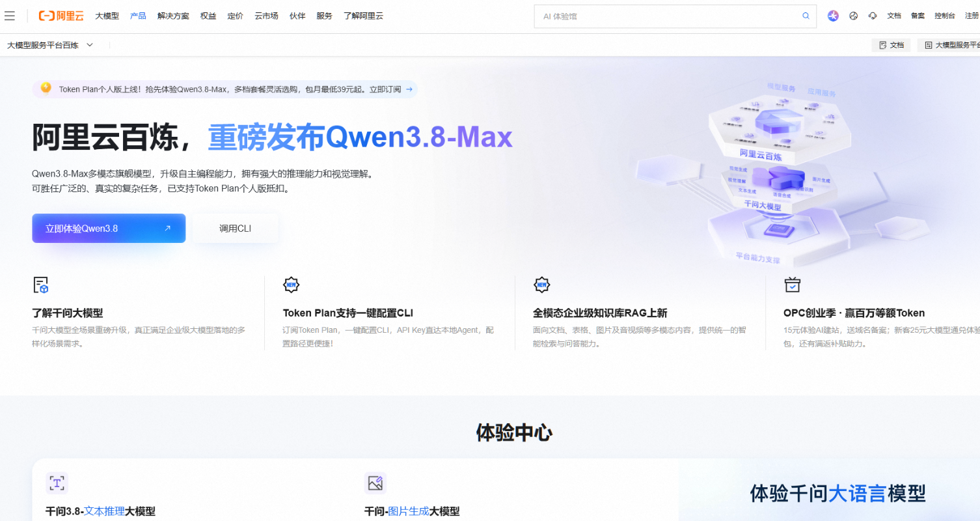
Task: Open the 千问-图片生成大模型 card heading
Action: tap(412, 511)
